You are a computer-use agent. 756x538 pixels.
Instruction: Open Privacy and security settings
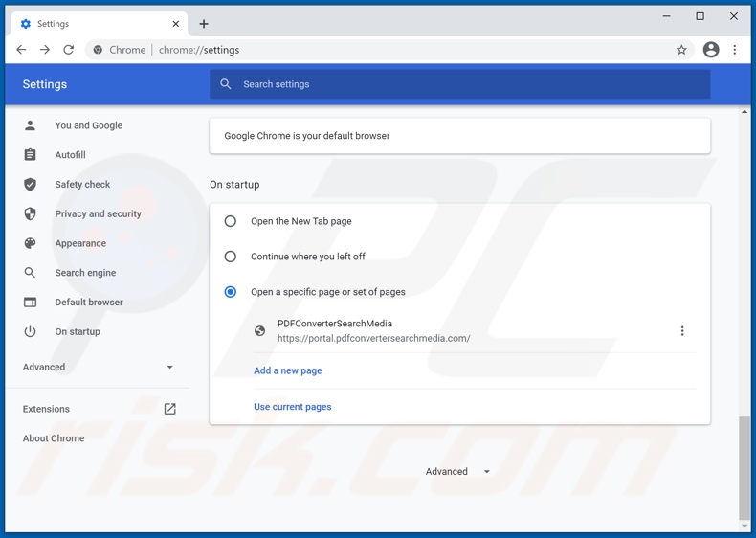(x=98, y=213)
